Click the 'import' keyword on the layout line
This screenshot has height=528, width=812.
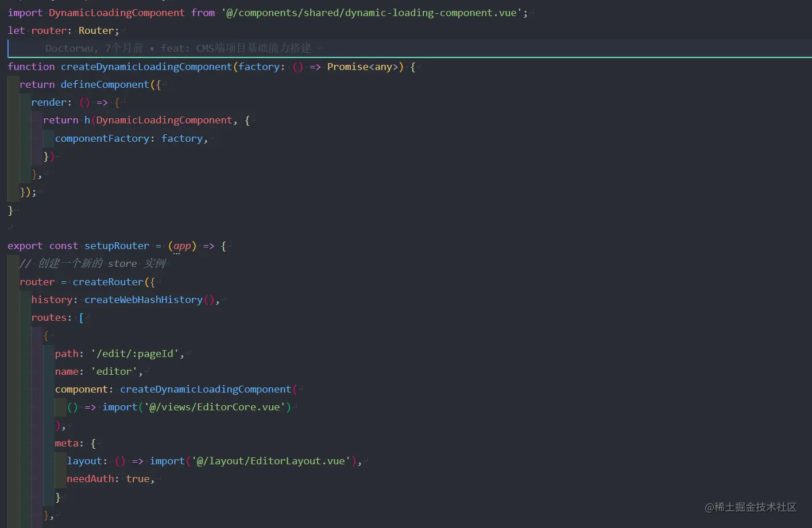pos(168,461)
